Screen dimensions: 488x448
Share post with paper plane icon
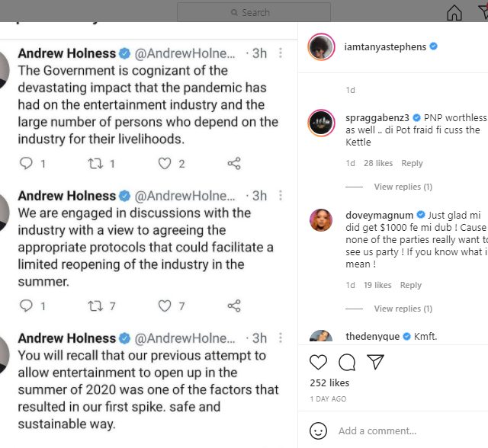click(x=375, y=361)
